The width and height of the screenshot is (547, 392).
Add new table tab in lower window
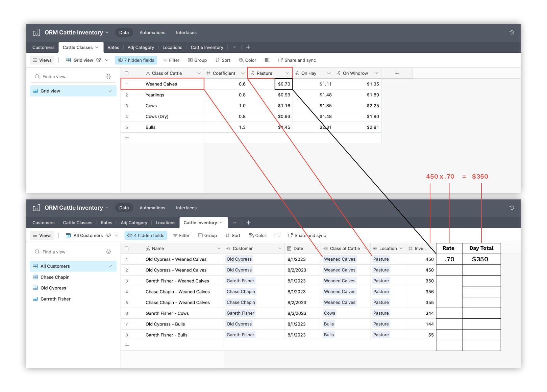(248, 223)
